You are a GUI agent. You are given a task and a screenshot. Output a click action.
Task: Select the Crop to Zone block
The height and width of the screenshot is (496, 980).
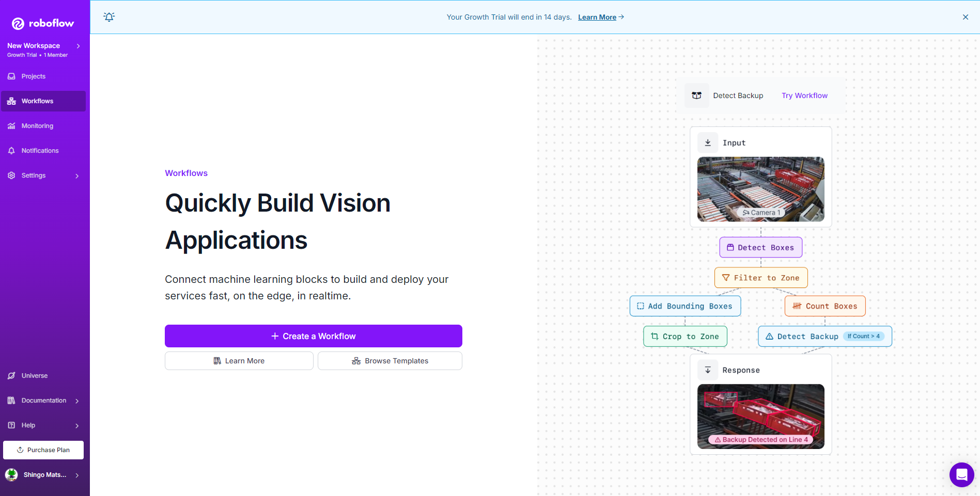(x=685, y=337)
